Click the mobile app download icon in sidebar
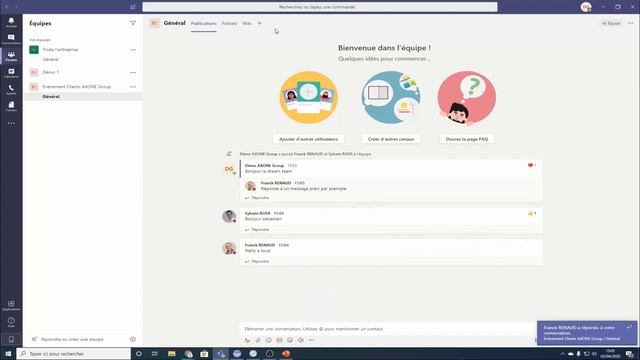This screenshot has width=640, height=360. tap(11, 339)
